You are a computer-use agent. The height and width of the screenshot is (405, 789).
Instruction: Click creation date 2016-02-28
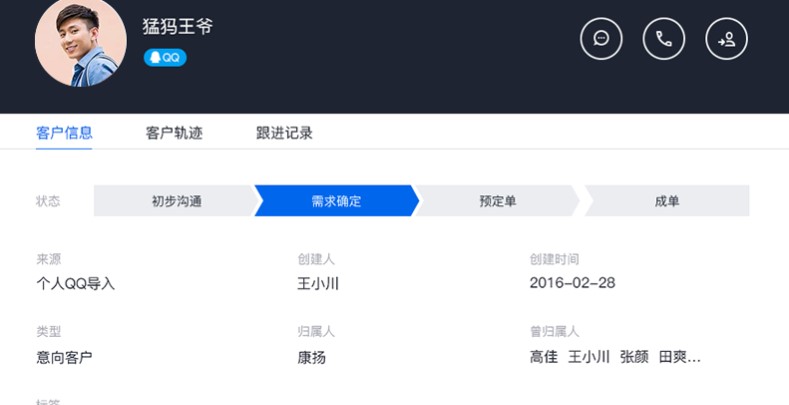(x=572, y=283)
